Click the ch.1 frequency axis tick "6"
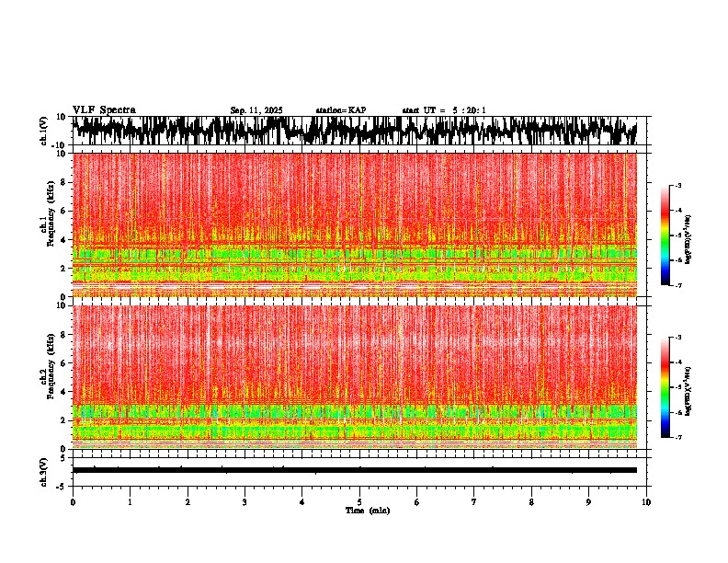728x563 pixels. [63, 211]
